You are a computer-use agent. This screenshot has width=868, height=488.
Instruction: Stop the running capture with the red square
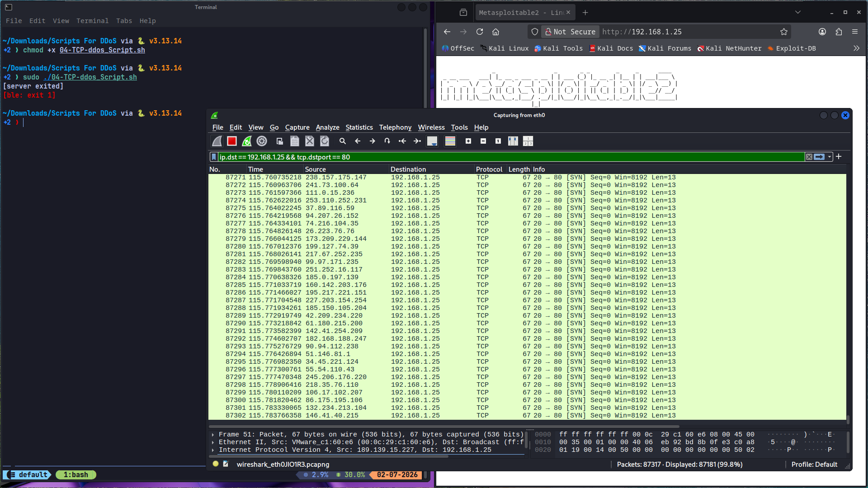(232, 141)
